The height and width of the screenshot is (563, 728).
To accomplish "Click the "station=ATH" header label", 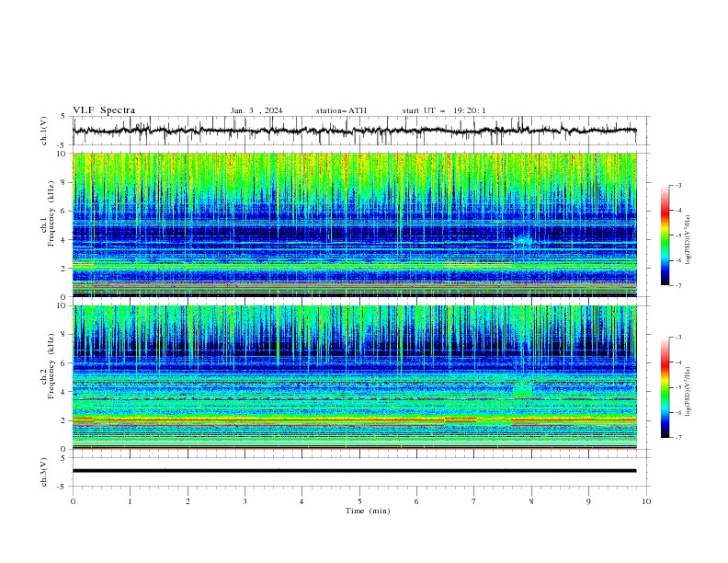I will click(341, 110).
